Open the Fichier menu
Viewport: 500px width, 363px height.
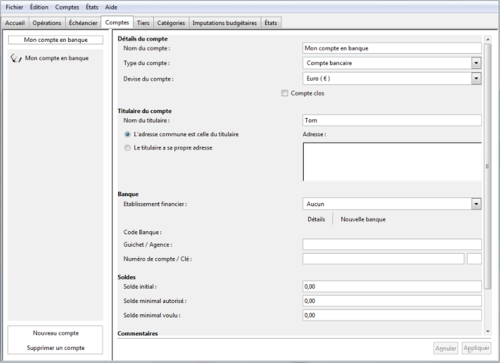[14, 7]
